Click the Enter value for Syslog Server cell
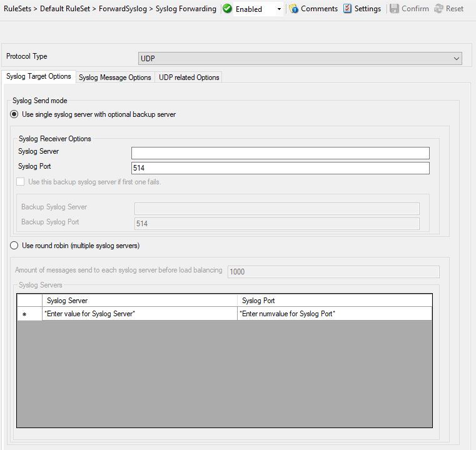476x450 pixels. point(139,314)
